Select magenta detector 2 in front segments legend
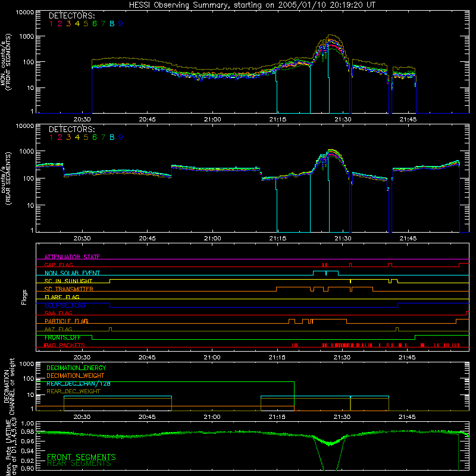The image size is (476, 476). tap(60, 24)
